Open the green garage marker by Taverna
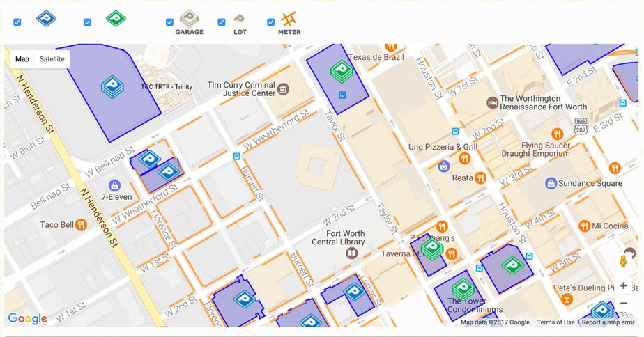 432,249
